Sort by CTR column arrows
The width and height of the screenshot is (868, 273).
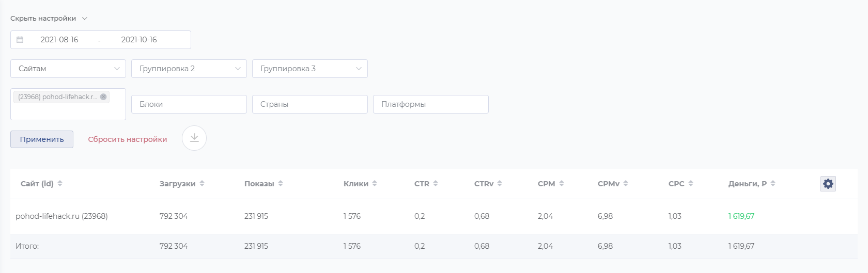(436, 184)
